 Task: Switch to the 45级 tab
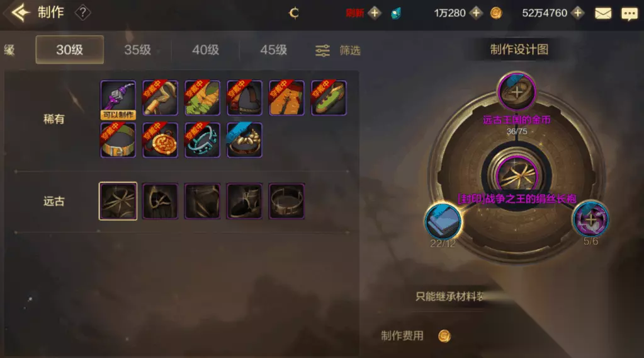(x=274, y=50)
